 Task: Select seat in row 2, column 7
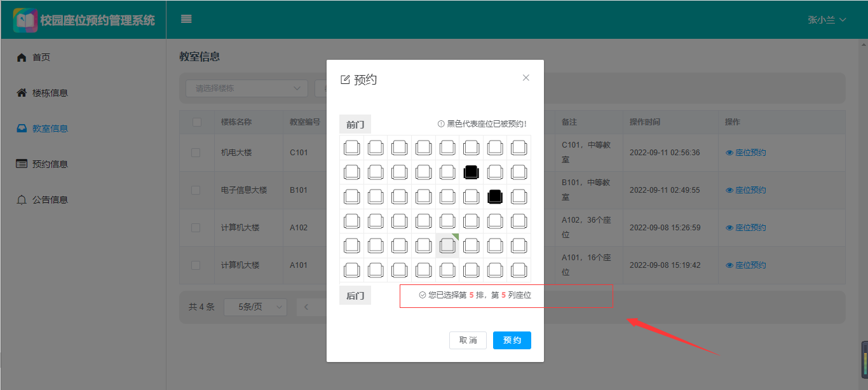495,172
